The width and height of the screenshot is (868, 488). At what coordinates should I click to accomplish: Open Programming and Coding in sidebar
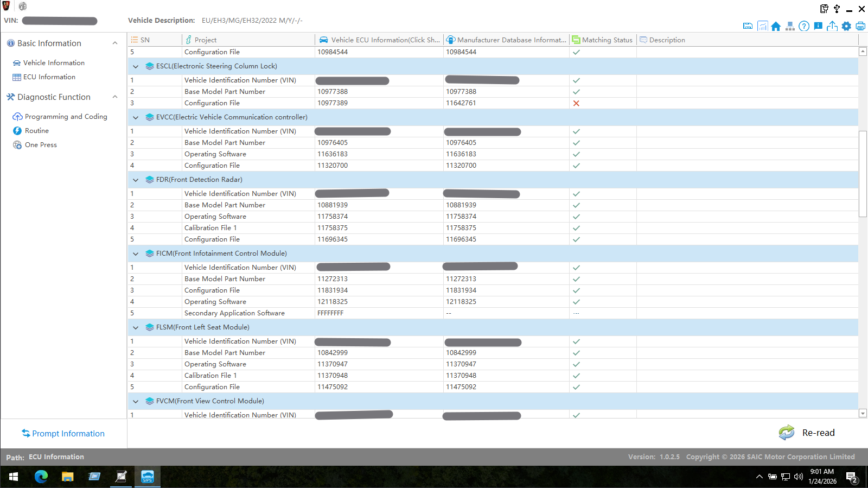click(66, 117)
